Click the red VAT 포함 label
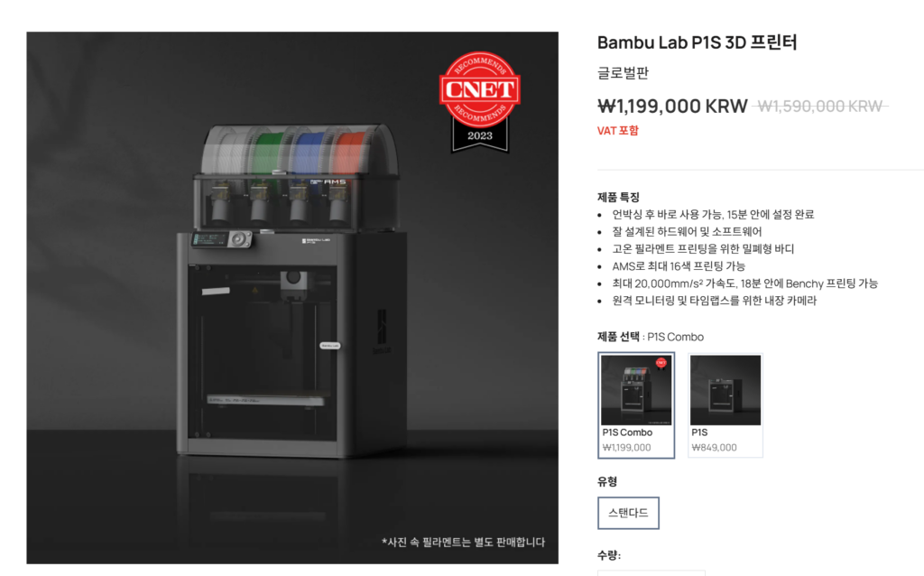The height and width of the screenshot is (576, 924). (617, 131)
